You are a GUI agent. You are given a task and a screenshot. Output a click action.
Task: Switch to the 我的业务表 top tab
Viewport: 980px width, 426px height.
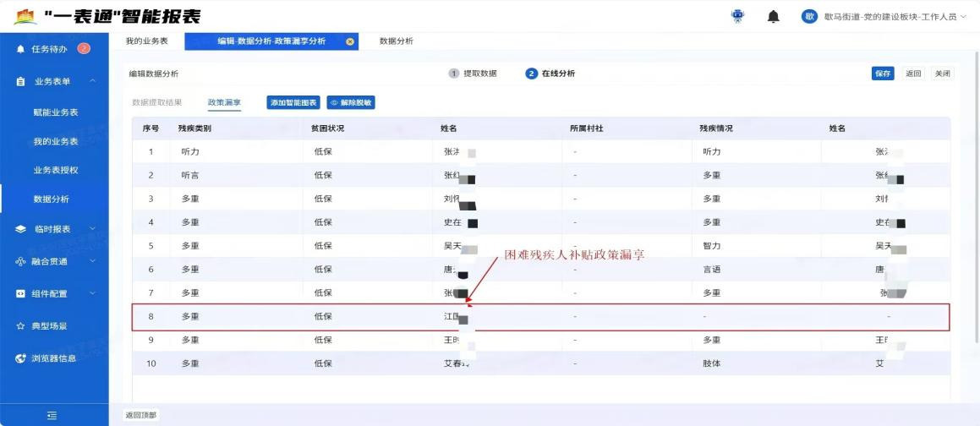click(146, 41)
